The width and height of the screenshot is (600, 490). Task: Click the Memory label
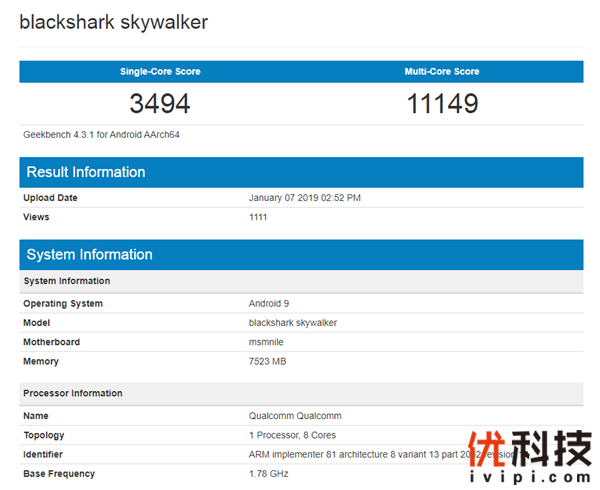41,361
